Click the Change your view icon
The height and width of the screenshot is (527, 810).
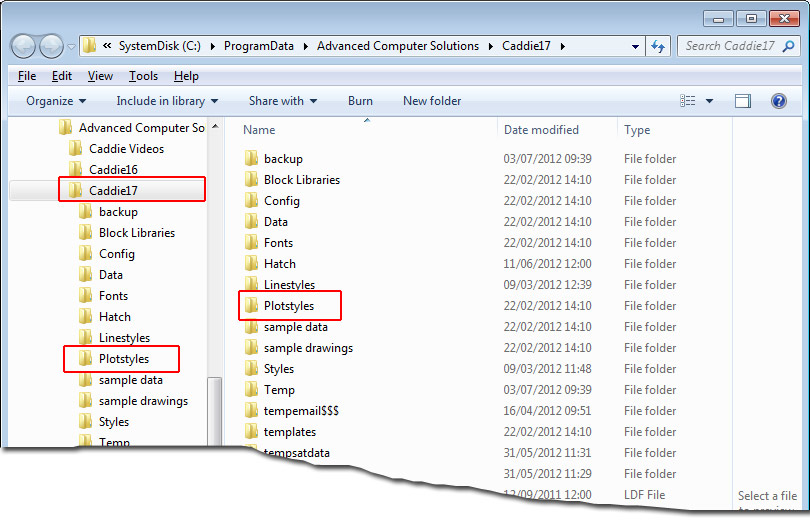point(688,101)
